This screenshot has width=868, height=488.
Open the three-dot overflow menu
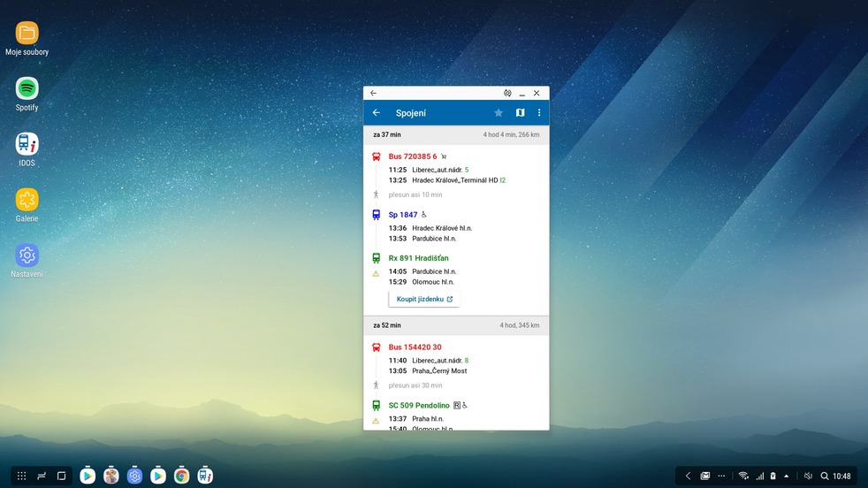[x=539, y=113]
